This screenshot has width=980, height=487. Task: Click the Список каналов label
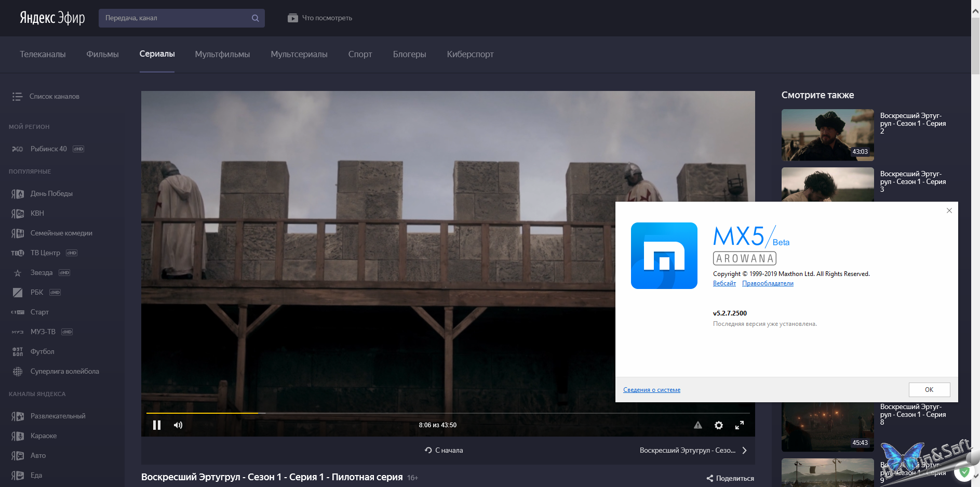55,97
